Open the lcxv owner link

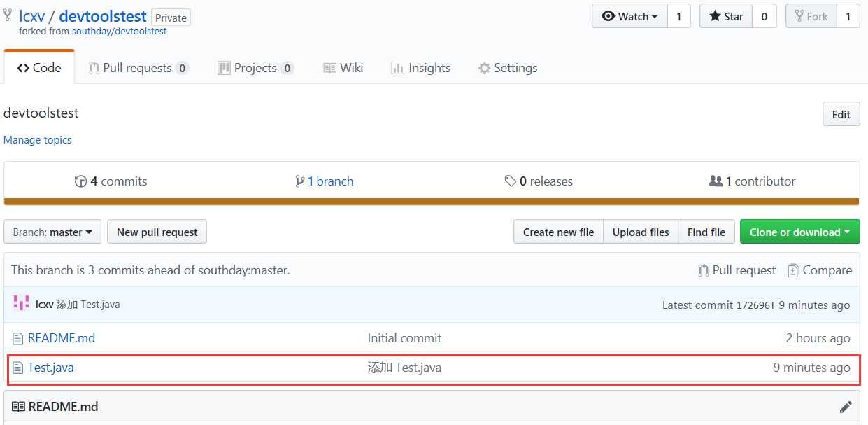click(31, 16)
